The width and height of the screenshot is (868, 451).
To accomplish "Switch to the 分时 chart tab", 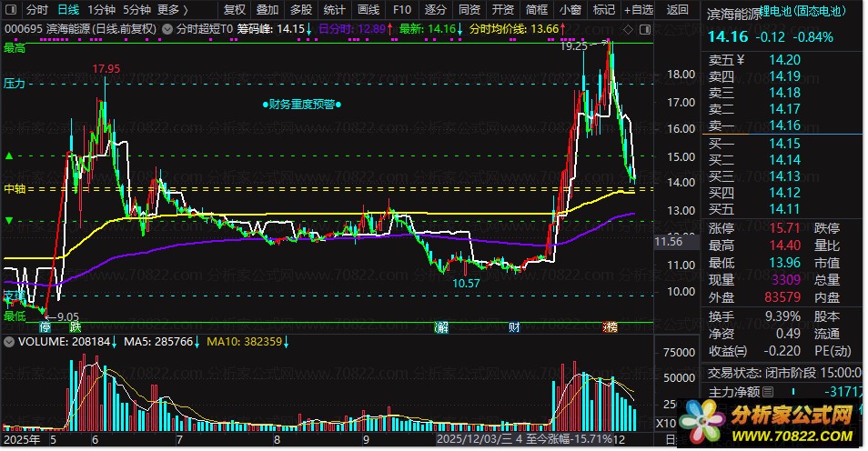I will point(37,9).
